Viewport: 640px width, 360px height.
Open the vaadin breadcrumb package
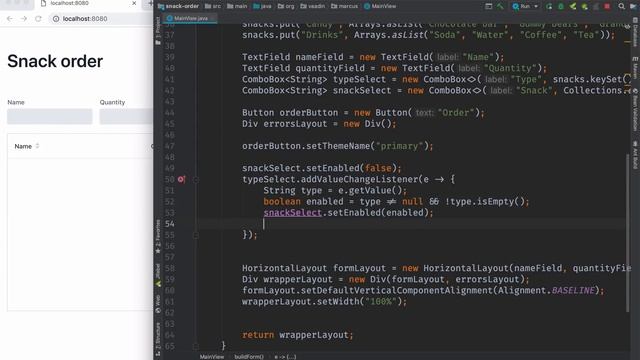point(313,6)
